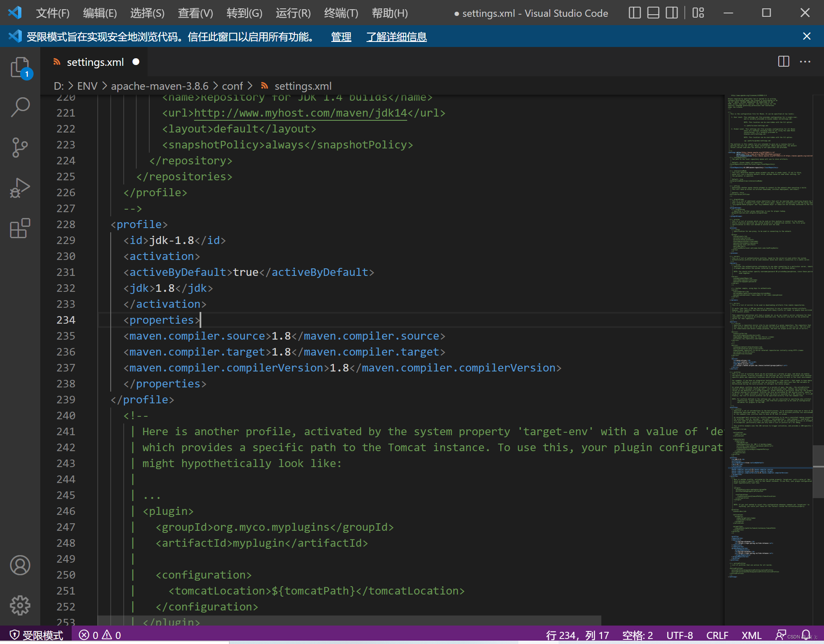Click line number 234 in the gutter
This screenshot has height=644, width=824.
66,320
